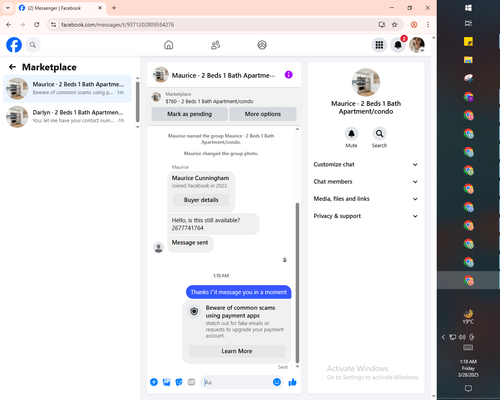Choose a sticker with the sticker icon
The height and width of the screenshot is (400, 500).
(x=179, y=382)
